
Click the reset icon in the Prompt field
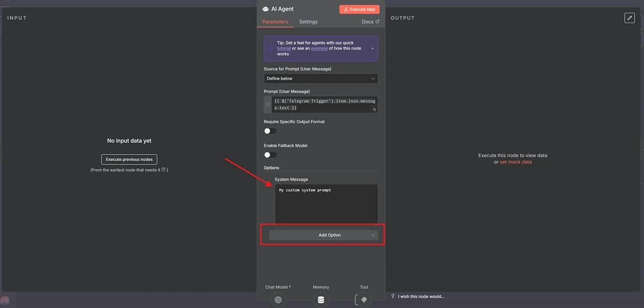point(374,109)
